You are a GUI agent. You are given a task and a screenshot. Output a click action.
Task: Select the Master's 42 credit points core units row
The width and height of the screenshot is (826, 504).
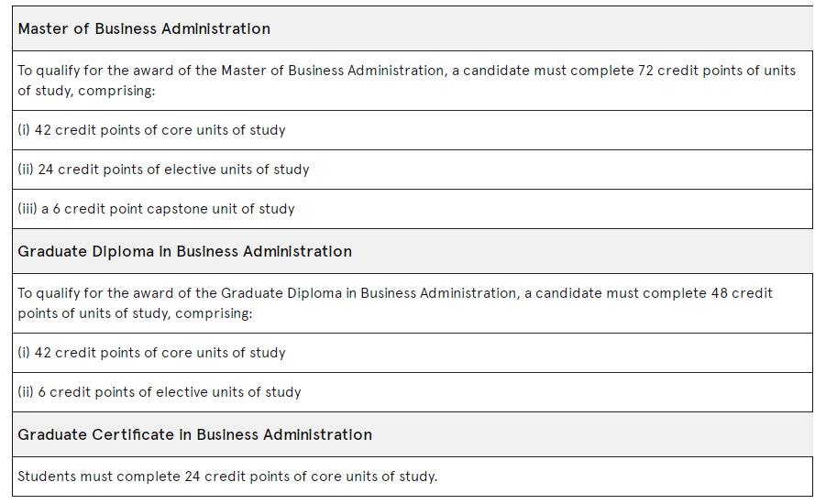(x=413, y=130)
